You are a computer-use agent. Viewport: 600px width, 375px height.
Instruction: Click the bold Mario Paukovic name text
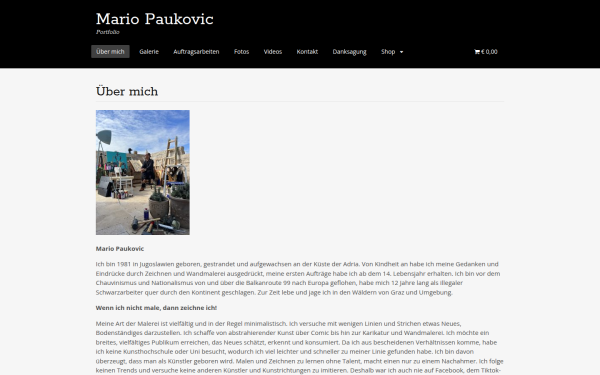pyautogui.click(x=120, y=249)
